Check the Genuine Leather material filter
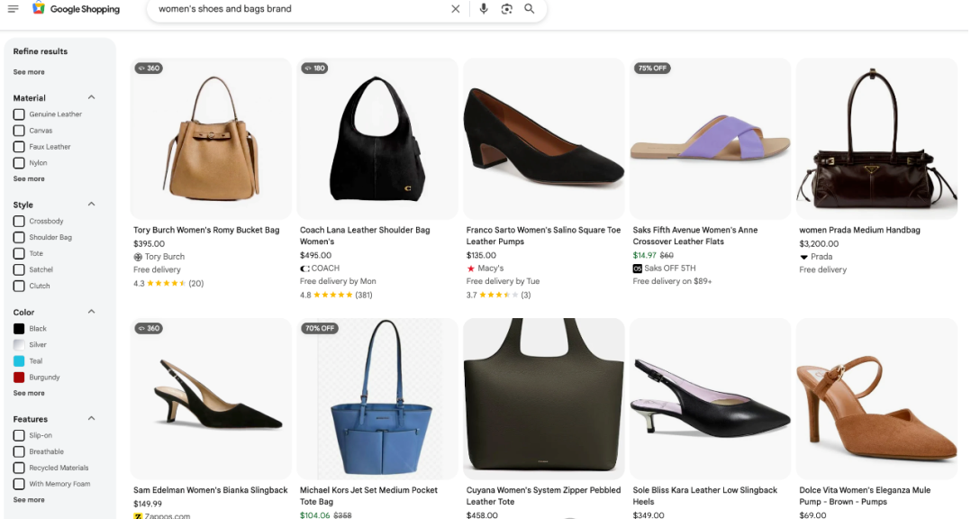 [x=19, y=114]
